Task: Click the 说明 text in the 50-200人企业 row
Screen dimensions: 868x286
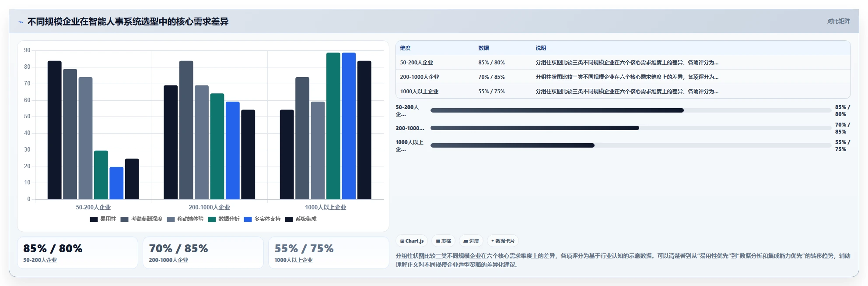Action: [627, 63]
